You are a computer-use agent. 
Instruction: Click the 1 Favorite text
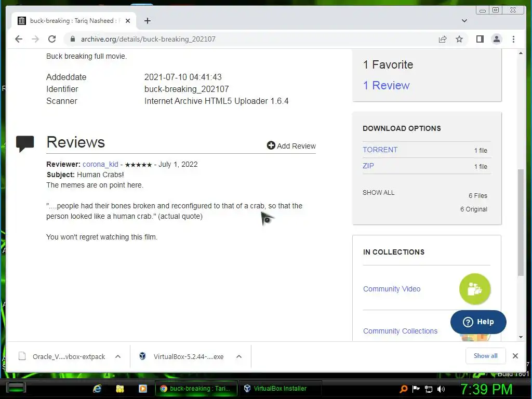pos(388,64)
